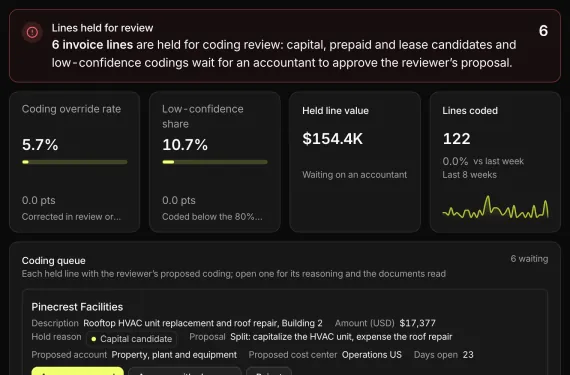Click 'Property, plant and equipment' account
This screenshot has width=570, height=375.
pyautogui.click(x=174, y=355)
